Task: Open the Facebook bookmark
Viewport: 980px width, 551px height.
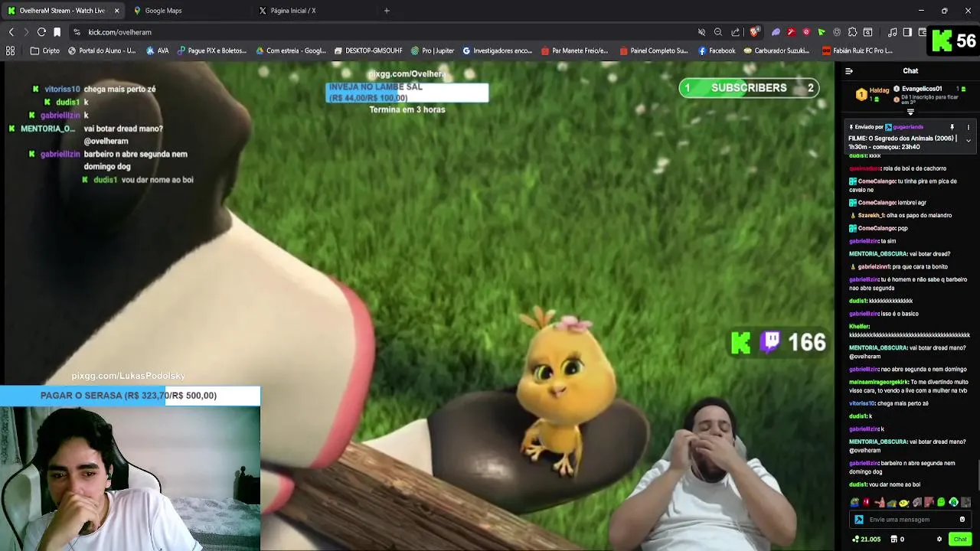Action: (x=717, y=51)
